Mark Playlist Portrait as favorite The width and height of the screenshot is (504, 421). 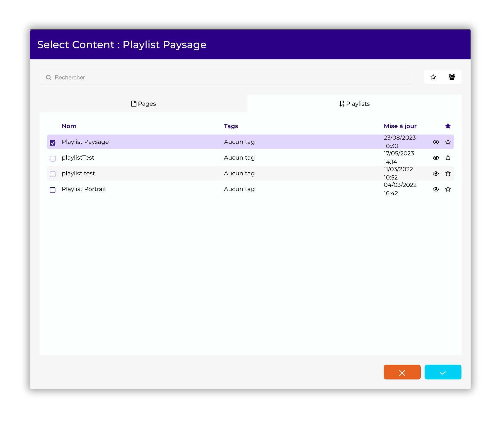tap(448, 189)
